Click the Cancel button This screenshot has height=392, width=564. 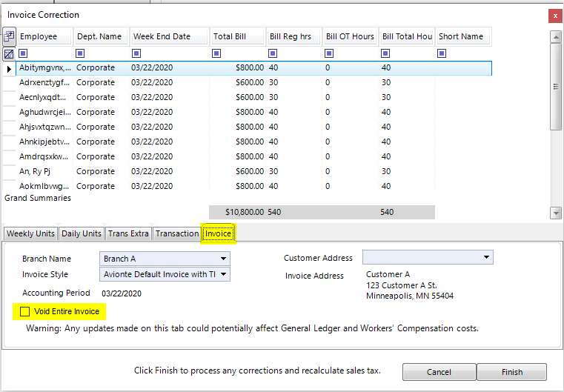click(x=439, y=372)
